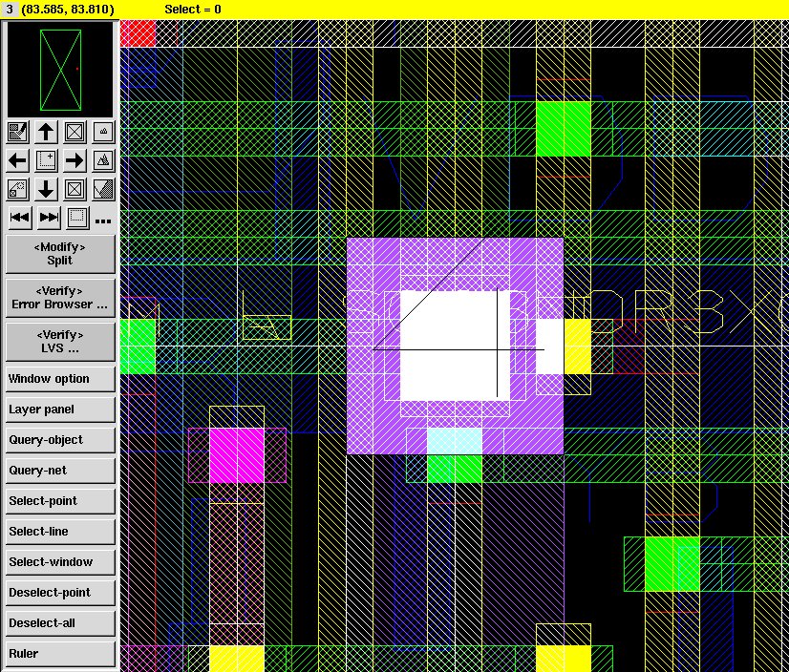The image size is (789, 672).
Task: Pan the layout view right with the right arrow
Action: [x=75, y=160]
